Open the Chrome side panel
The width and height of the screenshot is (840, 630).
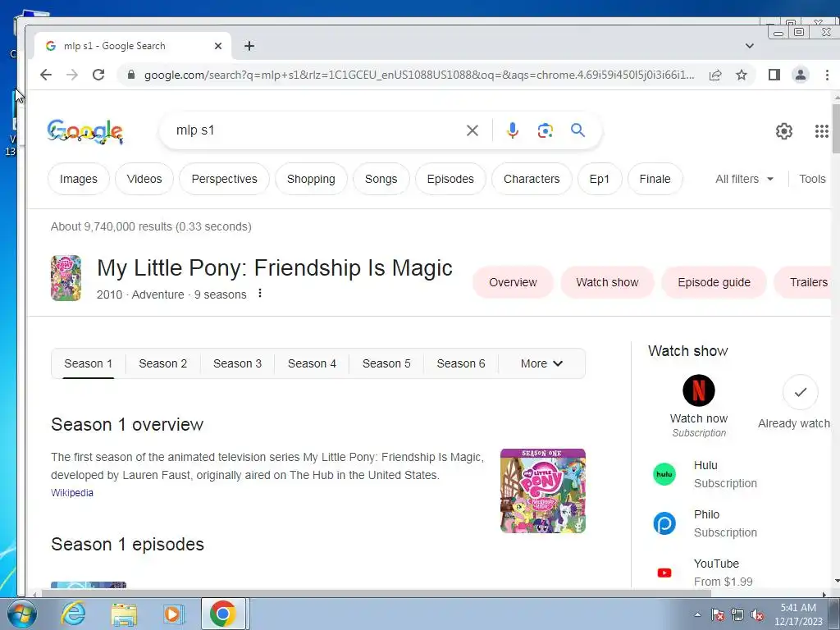point(774,75)
